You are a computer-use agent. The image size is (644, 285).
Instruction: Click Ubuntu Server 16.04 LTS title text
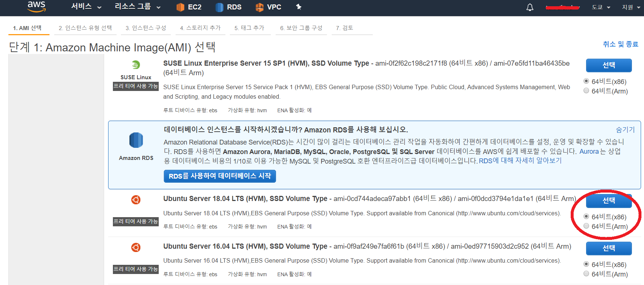(245, 246)
